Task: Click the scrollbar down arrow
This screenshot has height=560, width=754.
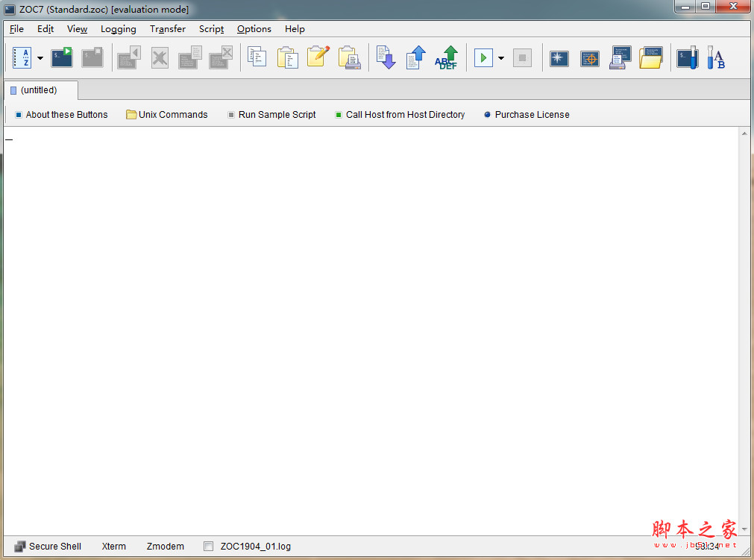Action: click(x=744, y=529)
